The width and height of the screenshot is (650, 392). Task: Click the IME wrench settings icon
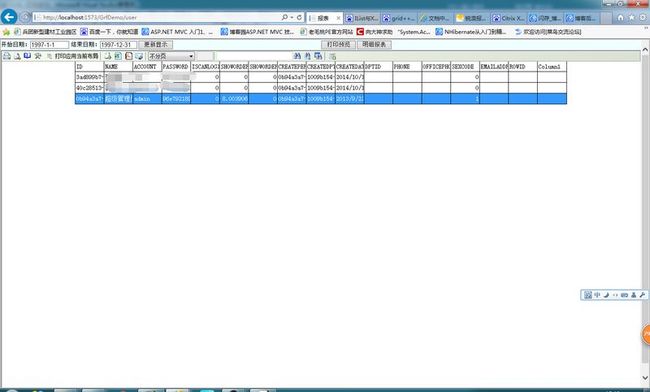pyautogui.click(x=642, y=295)
